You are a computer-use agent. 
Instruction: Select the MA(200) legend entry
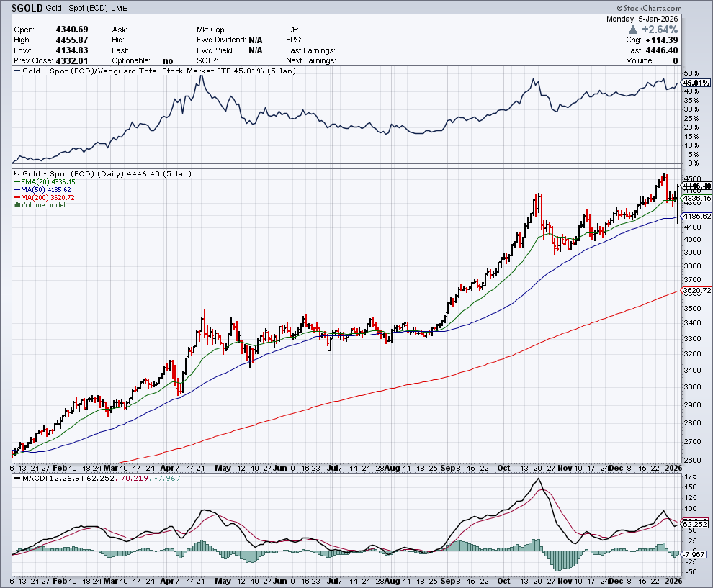point(45,197)
